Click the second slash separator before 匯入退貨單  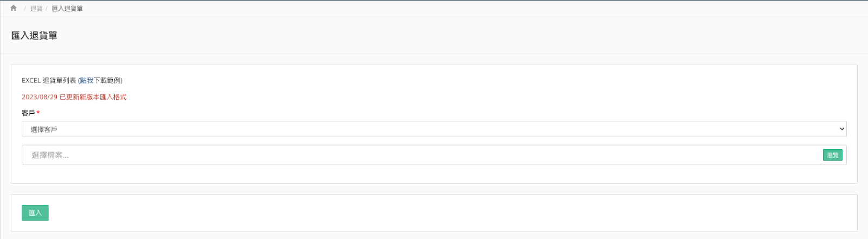(x=47, y=9)
